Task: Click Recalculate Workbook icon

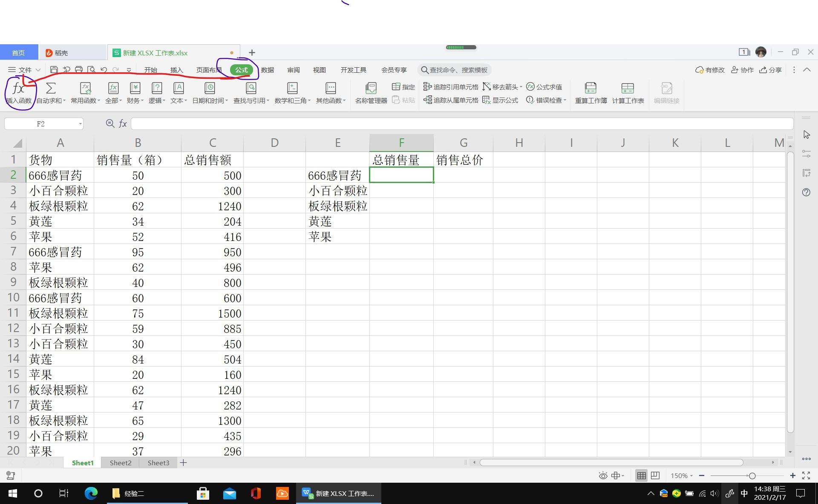Action: (x=590, y=89)
